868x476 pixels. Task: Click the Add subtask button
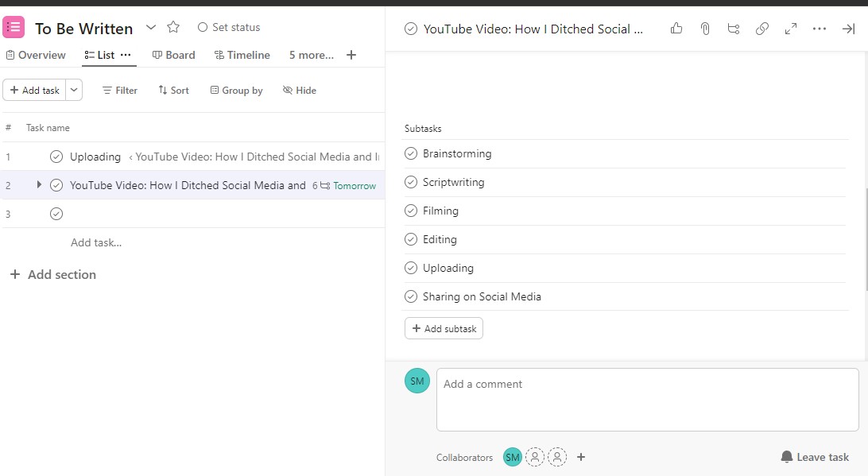444,328
